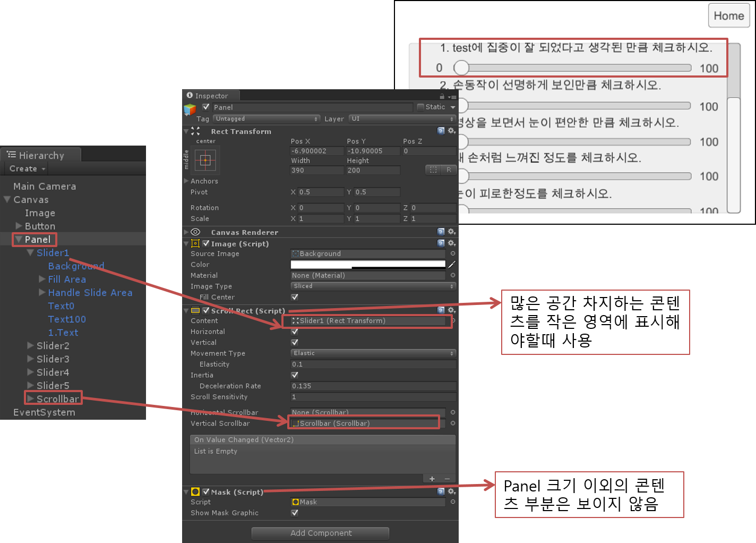Open Inspector panel options menu icon
Image resolution: width=756 pixels, height=543 pixels.
pyautogui.click(x=452, y=97)
